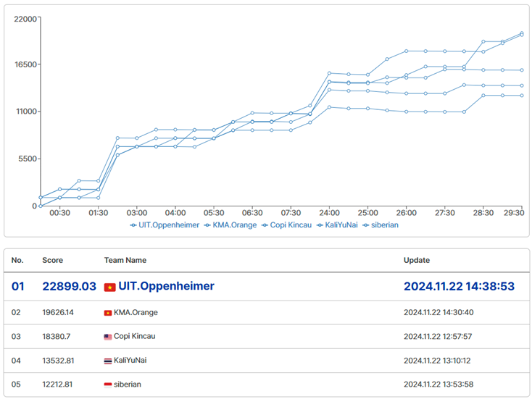
Task: Select the score 22899.03
Action: pos(69,287)
